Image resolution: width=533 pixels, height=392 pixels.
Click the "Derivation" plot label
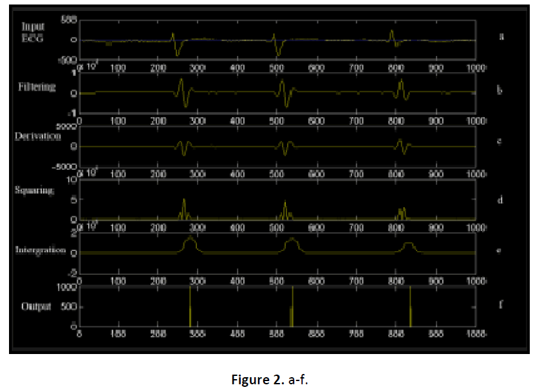38,136
